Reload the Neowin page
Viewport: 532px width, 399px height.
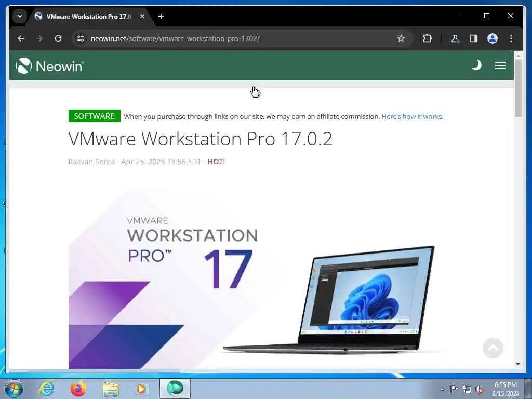tap(58, 38)
